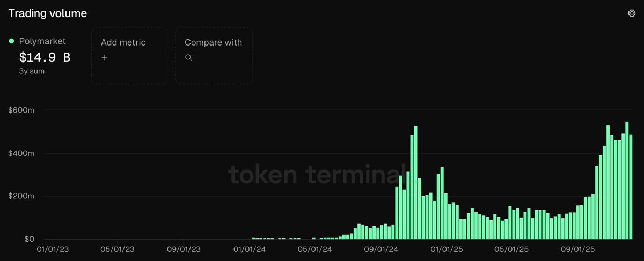Click the $400m y-axis label
Image resolution: width=644 pixels, height=261 pixels.
click(21, 153)
